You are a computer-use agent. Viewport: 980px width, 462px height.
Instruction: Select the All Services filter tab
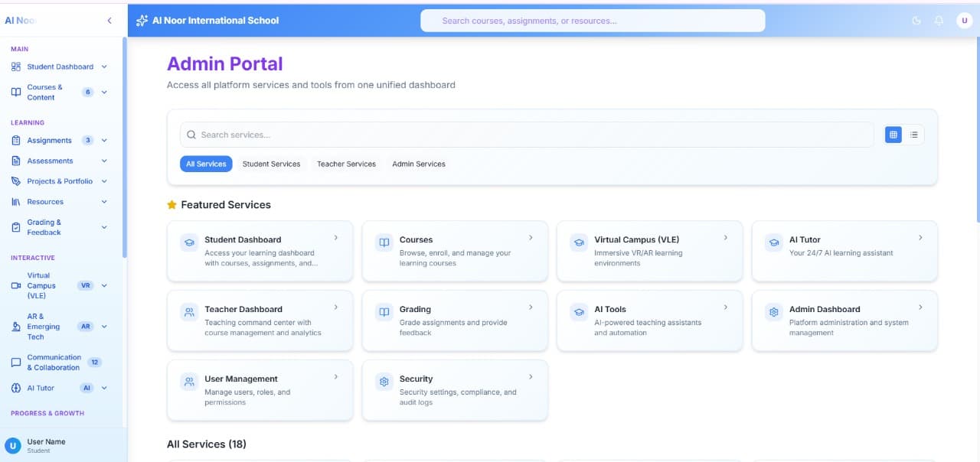tap(206, 164)
